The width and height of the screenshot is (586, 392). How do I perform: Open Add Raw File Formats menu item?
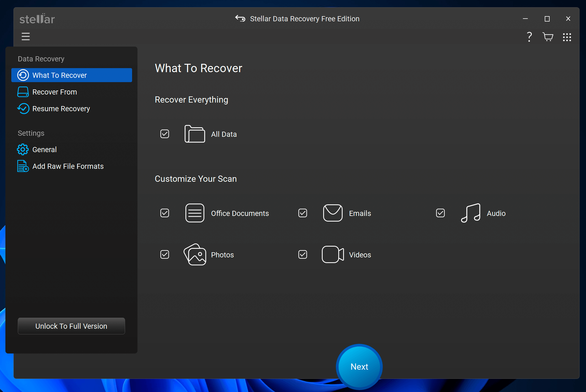tap(72, 166)
